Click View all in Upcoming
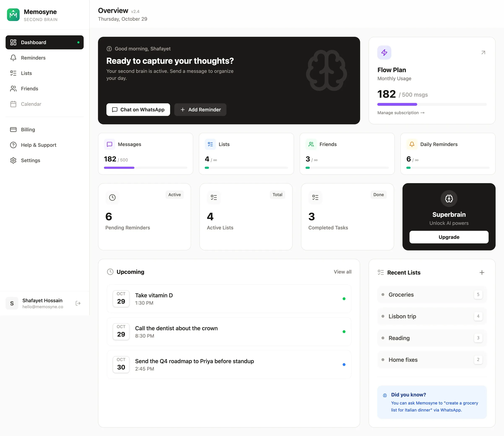This screenshot has height=436, width=504. click(343, 272)
